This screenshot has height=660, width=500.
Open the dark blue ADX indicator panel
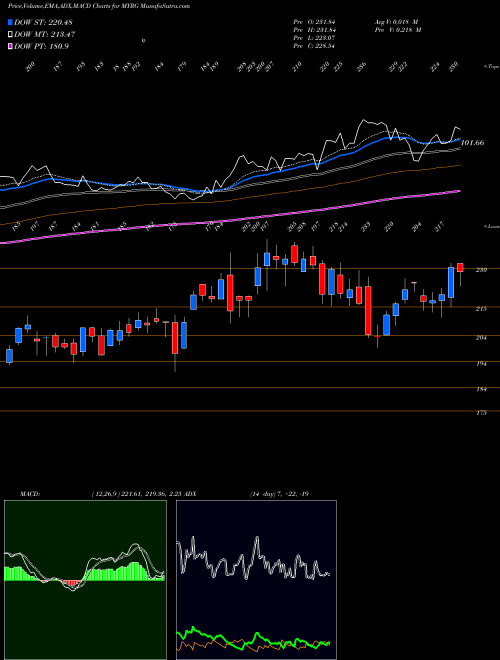pyautogui.click(x=256, y=580)
